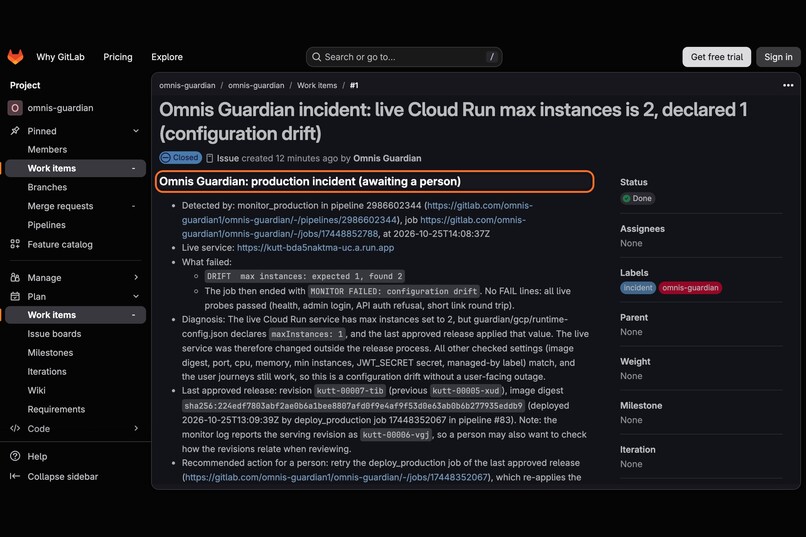The height and width of the screenshot is (537, 806).
Task: Collapse the Plan section chevron
Action: tap(136, 297)
